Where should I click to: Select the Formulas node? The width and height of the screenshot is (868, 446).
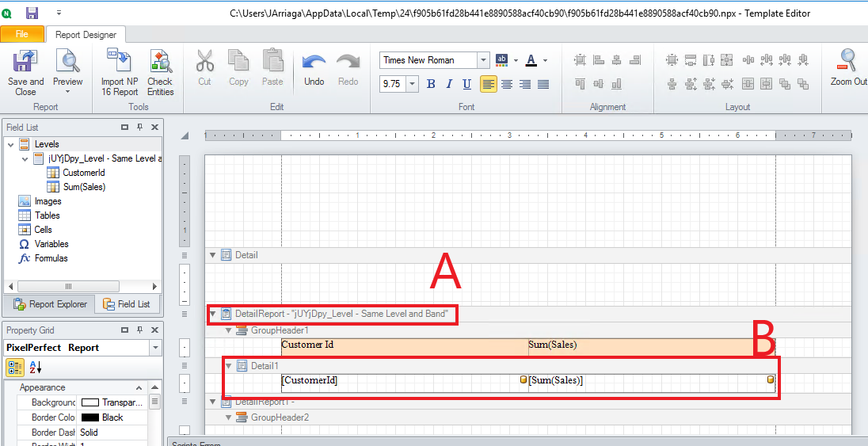(51, 258)
